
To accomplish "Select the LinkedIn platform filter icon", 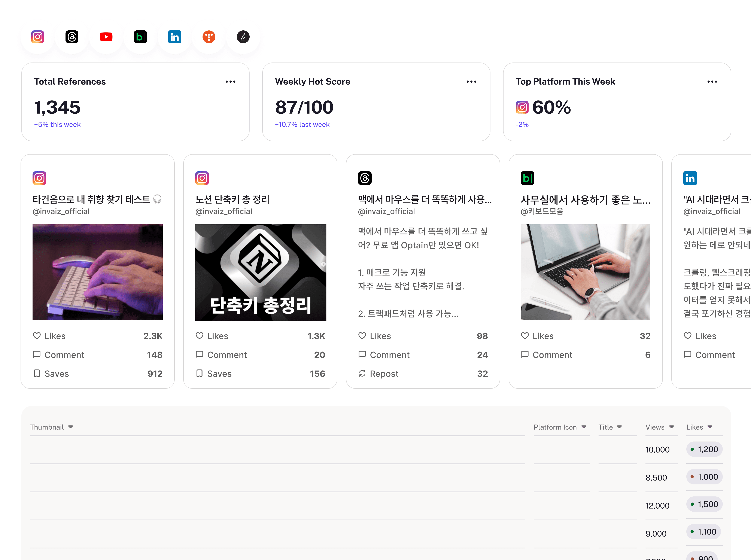I will pos(175,37).
